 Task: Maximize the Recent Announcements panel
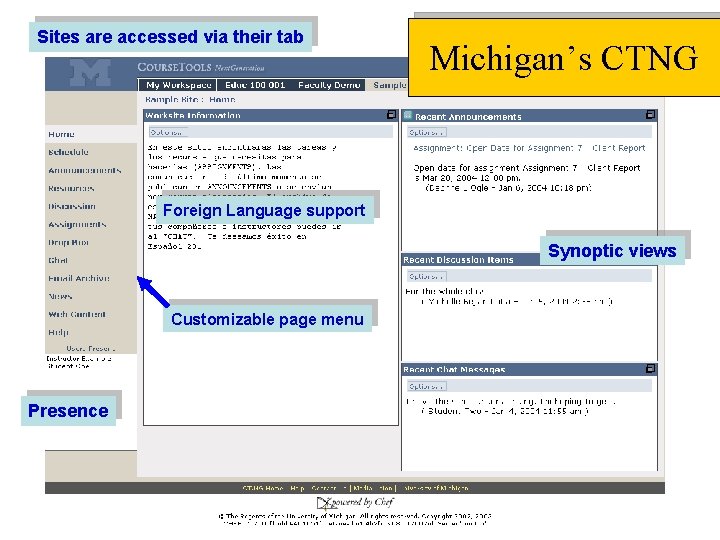650,115
